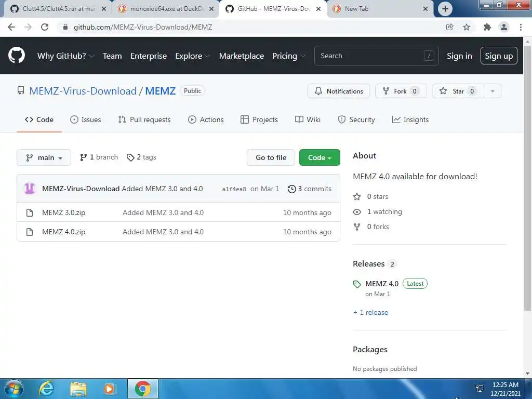
Task: Click the forward navigation arrow
Action: (28, 27)
